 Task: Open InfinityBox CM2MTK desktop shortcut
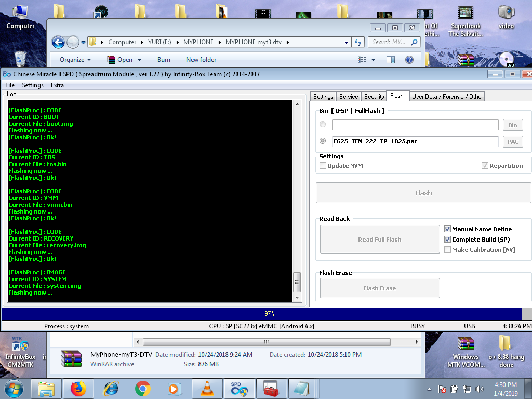(20, 352)
